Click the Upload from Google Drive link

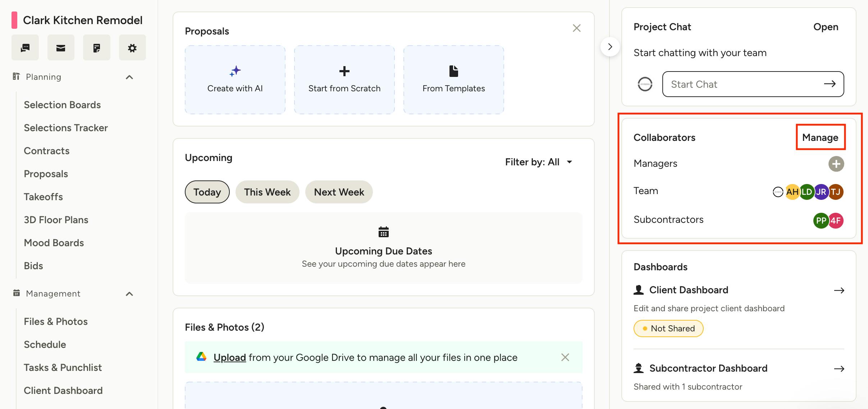pos(229,358)
